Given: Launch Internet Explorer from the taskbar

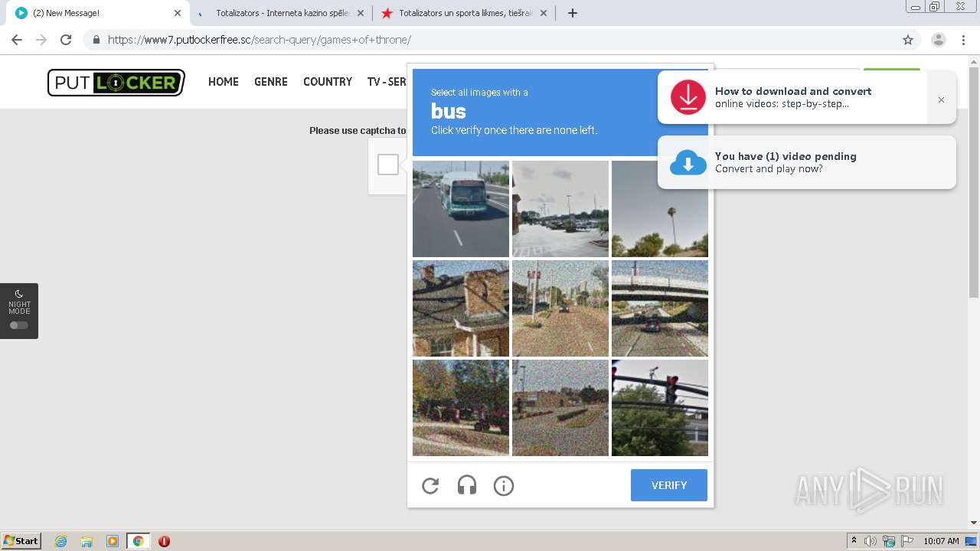Looking at the screenshot, I should pos(60,541).
